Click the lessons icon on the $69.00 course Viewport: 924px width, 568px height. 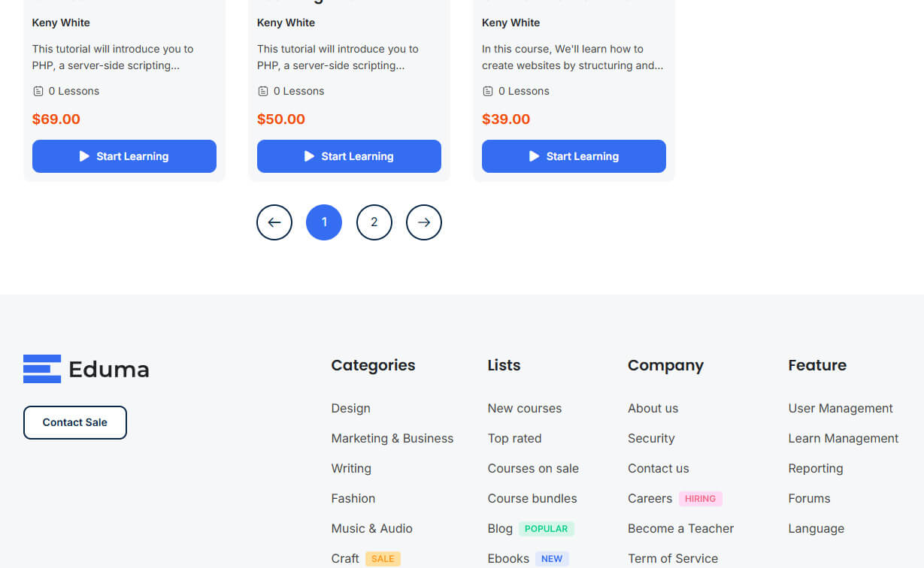coord(38,91)
